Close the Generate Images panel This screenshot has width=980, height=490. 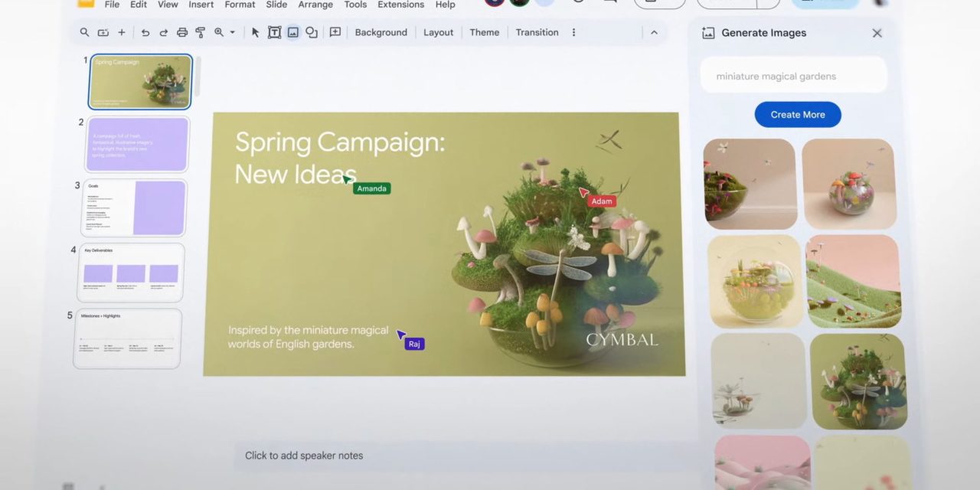pyautogui.click(x=877, y=33)
